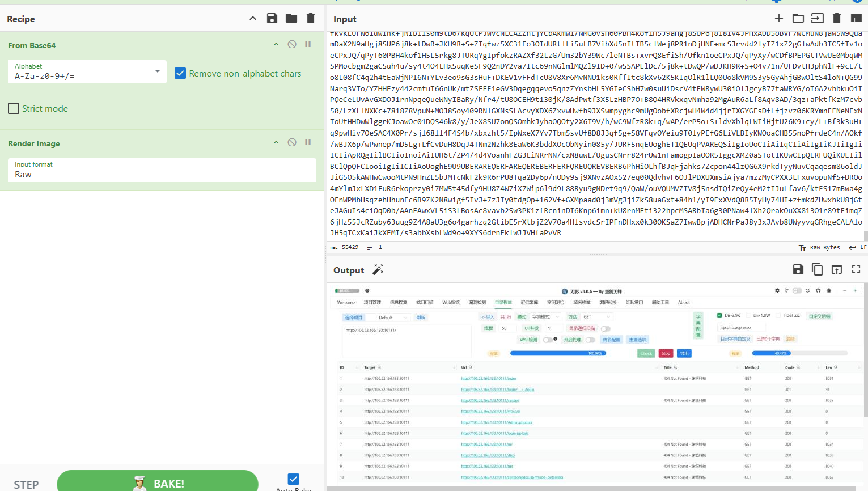Image resolution: width=868 pixels, height=491 pixels.
Task: Copy raw output to clipboard
Action: [x=818, y=270]
